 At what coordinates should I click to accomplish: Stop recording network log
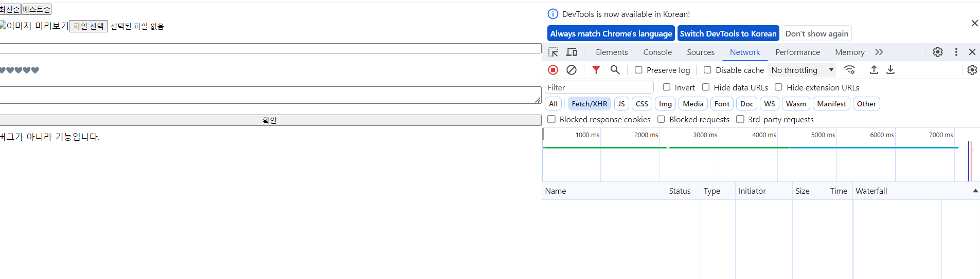553,70
